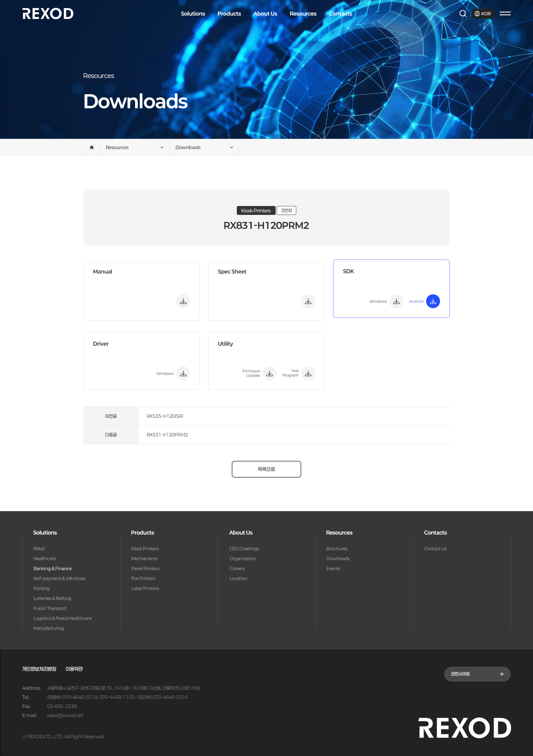This screenshot has width=533, height=756.
Task: Open Banking & Finance footer link
Action: (52, 568)
